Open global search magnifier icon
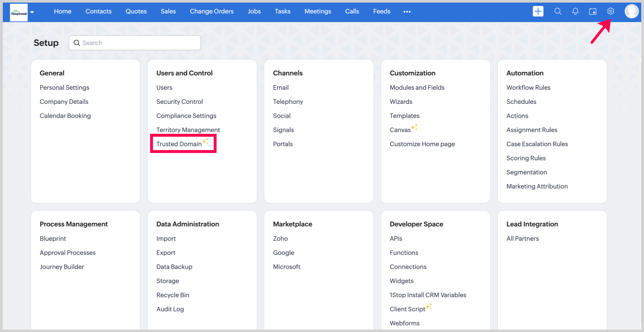Screen dimensions: 644x332 click(x=558, y=11)
